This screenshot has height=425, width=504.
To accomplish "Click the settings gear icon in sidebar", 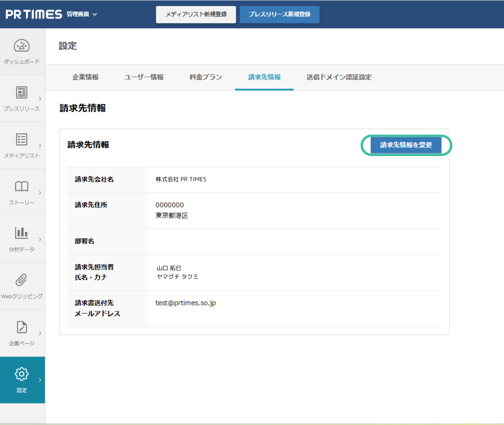I will pos(22,374).
